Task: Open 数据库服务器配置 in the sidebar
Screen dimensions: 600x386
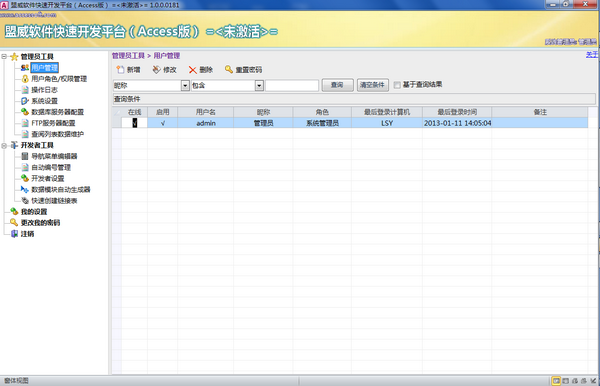Action: (57, 112)
